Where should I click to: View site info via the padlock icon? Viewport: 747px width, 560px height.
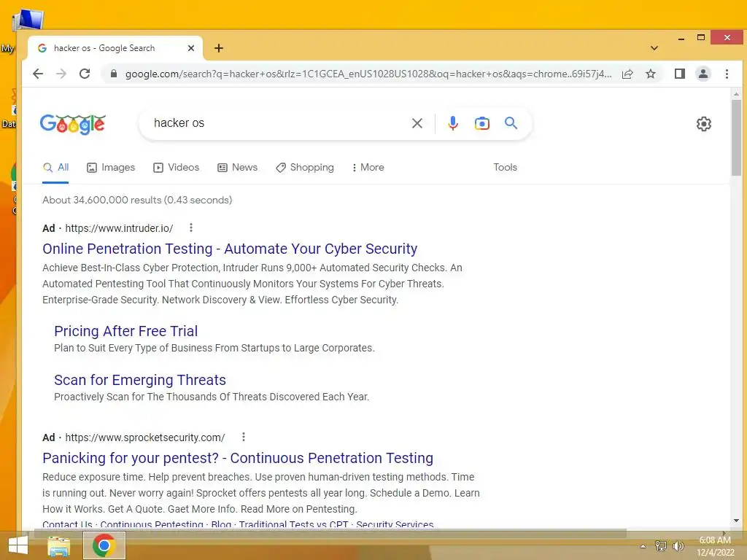(113, 74)
